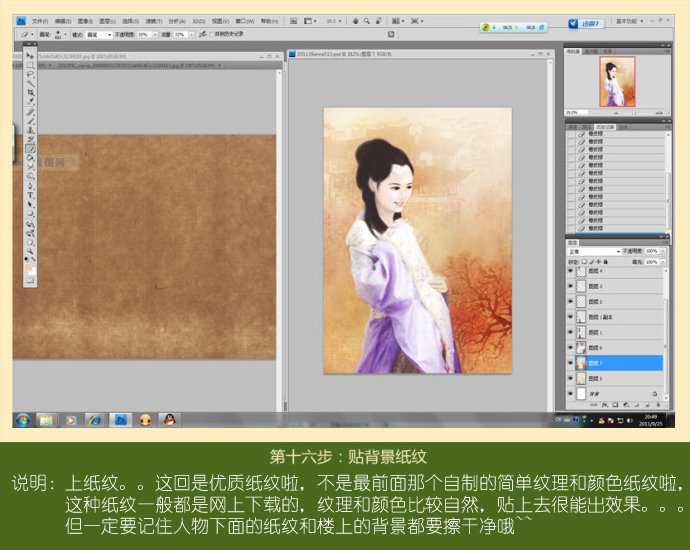This screenshot has width=690, height=550.
Task: Open the 编辑 (Edit) menu
Action: [x=63, y=21]
